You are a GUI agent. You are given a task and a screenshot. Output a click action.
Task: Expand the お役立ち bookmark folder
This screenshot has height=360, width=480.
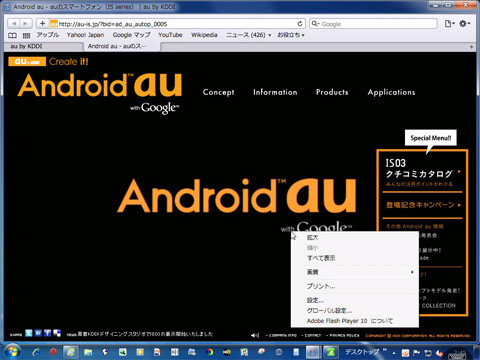[291, 35]
